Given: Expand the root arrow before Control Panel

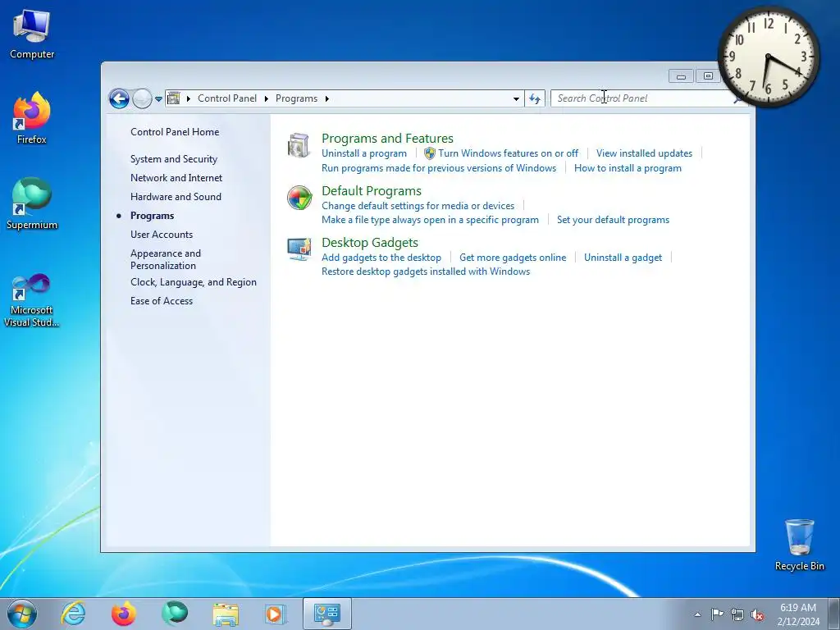Looking at the screenshot, I should [x=189, y=98].
